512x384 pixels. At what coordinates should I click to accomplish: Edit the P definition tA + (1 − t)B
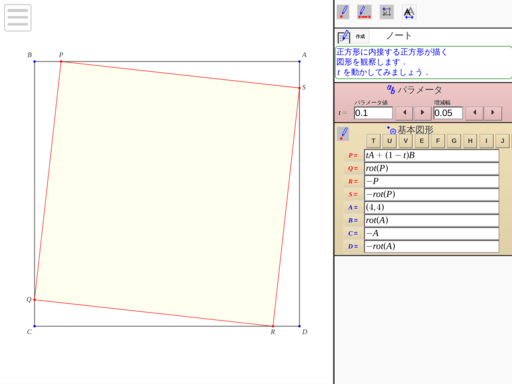pos(432,155)
